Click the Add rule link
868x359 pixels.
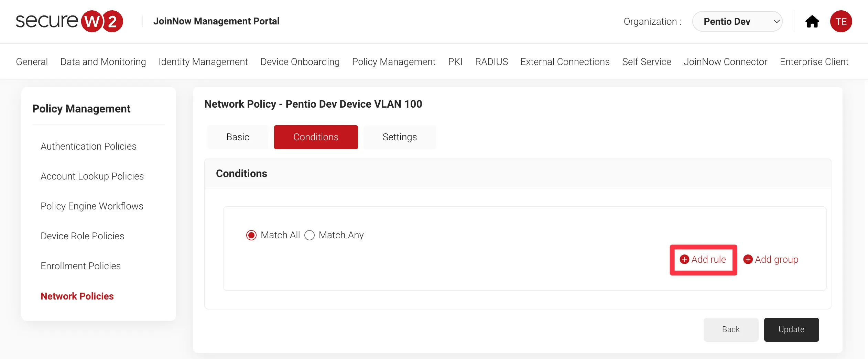(703, 259)
